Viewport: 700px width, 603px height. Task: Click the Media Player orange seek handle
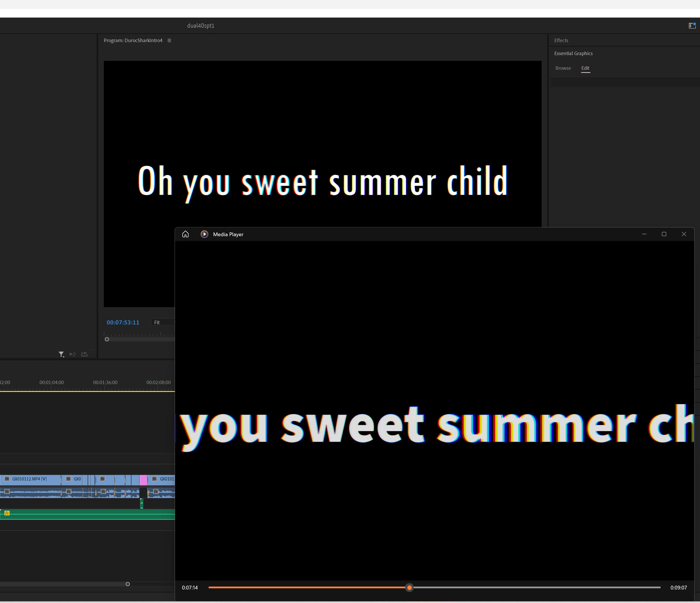[x=409, y=587]
